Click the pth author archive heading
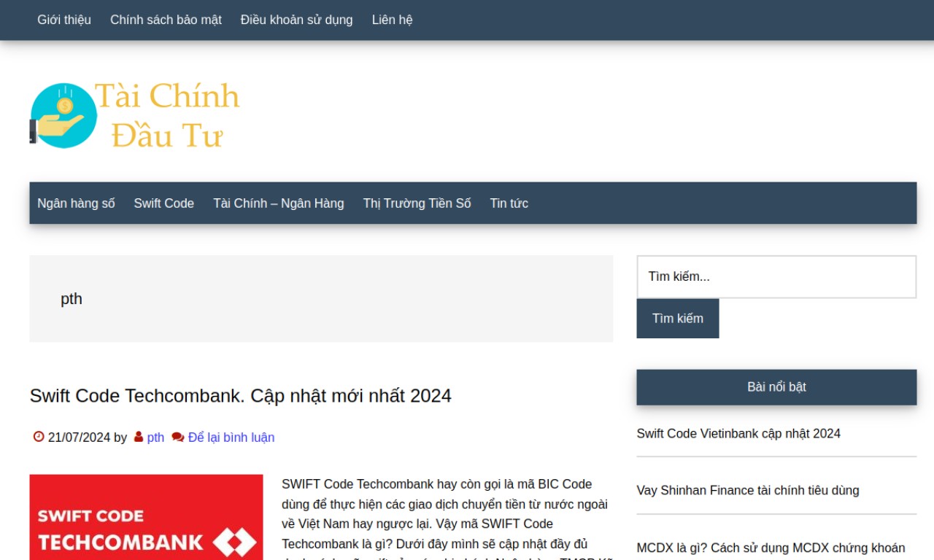Screen dimensions: 934x560 coord(72,299)
